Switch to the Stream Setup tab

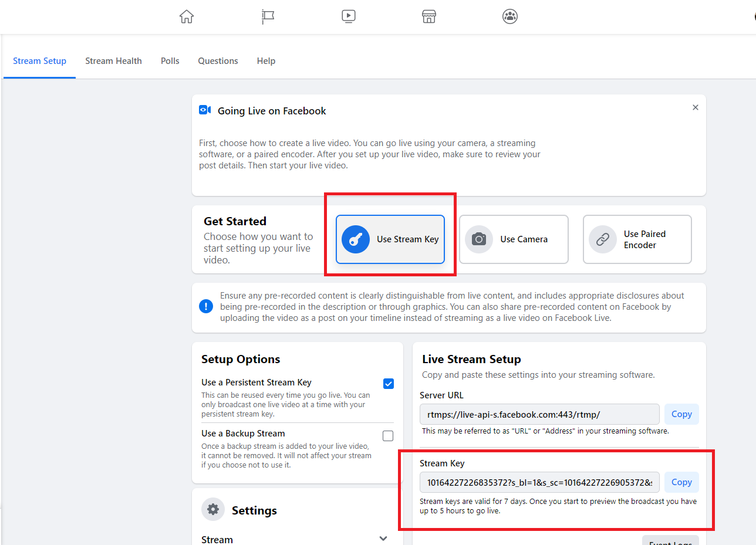[39, 61]
